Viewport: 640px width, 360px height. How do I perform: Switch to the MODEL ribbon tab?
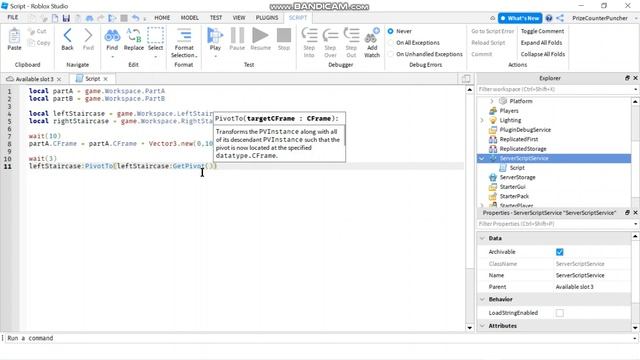click(x=190, y=18)
